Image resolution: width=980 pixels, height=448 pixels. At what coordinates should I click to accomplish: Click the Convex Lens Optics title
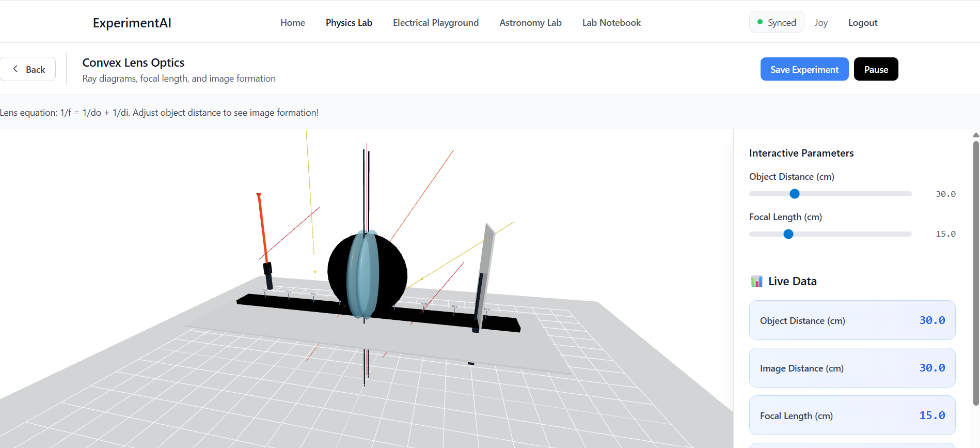[x=133, y=63]
